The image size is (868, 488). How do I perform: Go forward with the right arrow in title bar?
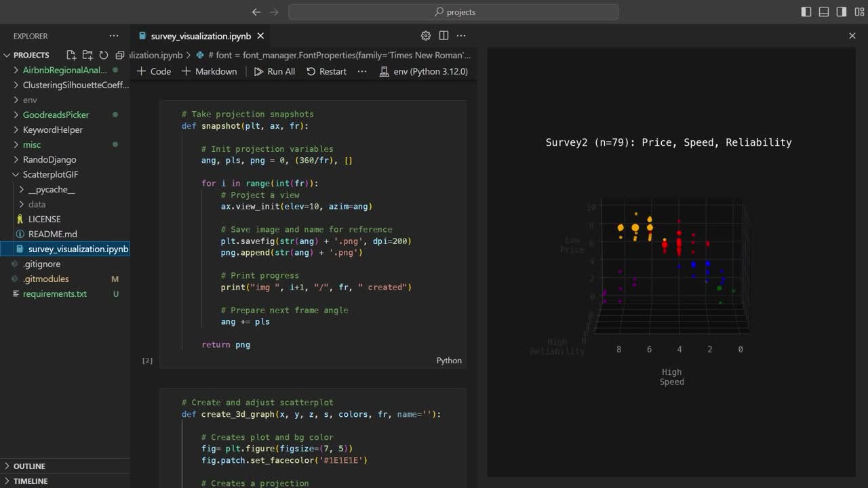pyautogui.click(x=274, y=12)
